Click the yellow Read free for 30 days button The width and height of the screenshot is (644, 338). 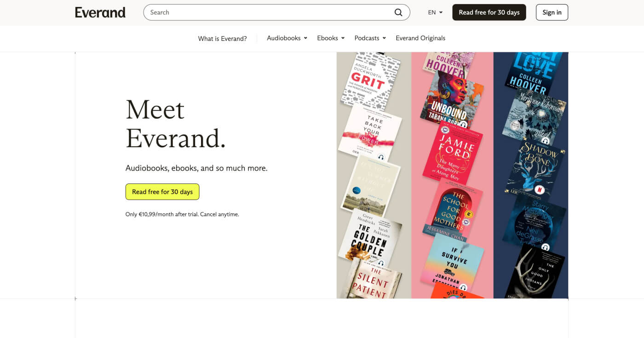[162, 192]
